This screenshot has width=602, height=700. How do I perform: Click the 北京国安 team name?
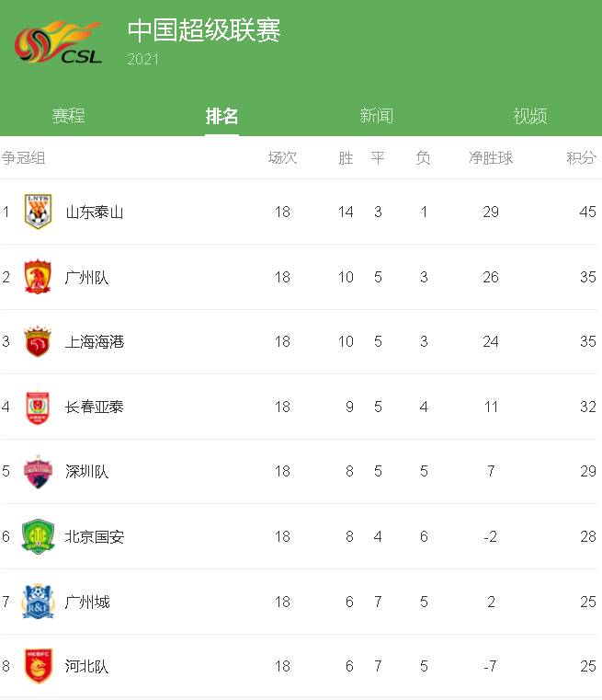[94, 536]
